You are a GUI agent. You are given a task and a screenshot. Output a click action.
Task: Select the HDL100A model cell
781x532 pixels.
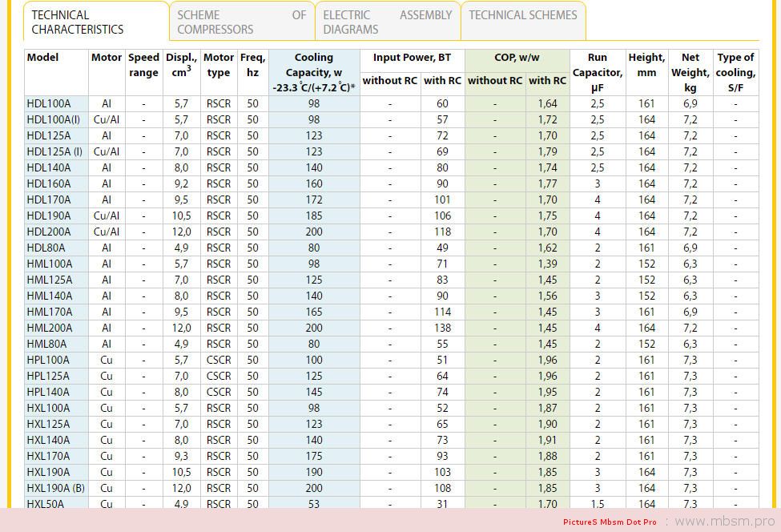48,103
